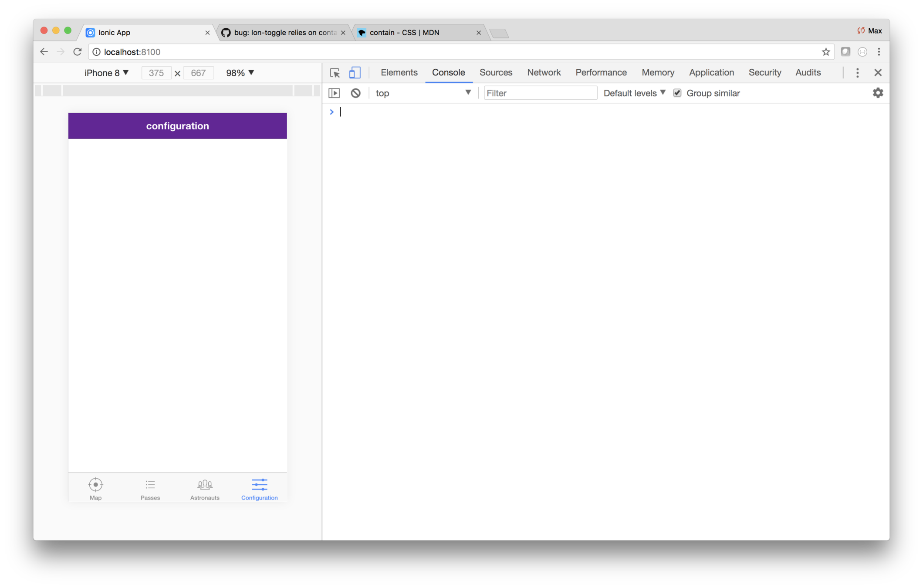Bookmark this page with star icon
The height and width of the screenshot is (588, 923).
[x=825, y=52]
